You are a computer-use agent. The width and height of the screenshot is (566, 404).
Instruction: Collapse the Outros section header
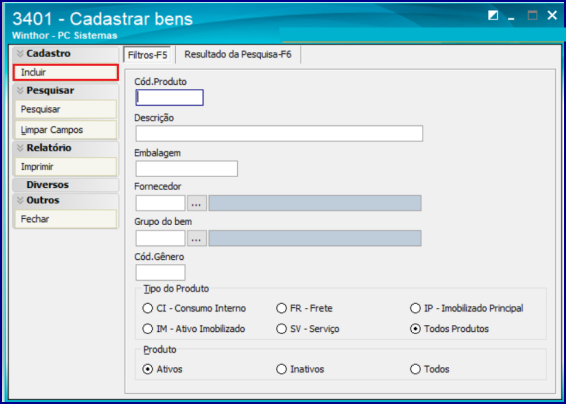(66, 200)
